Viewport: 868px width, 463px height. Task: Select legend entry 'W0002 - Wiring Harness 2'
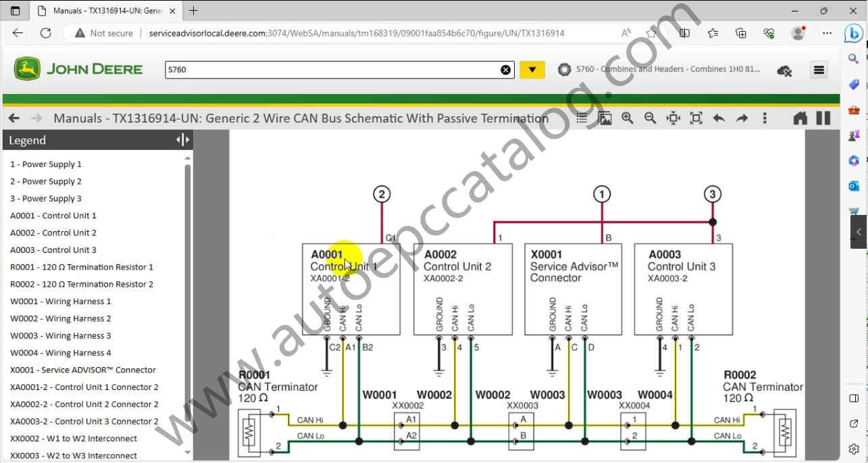pyautogui.click(x=61, y=318)
